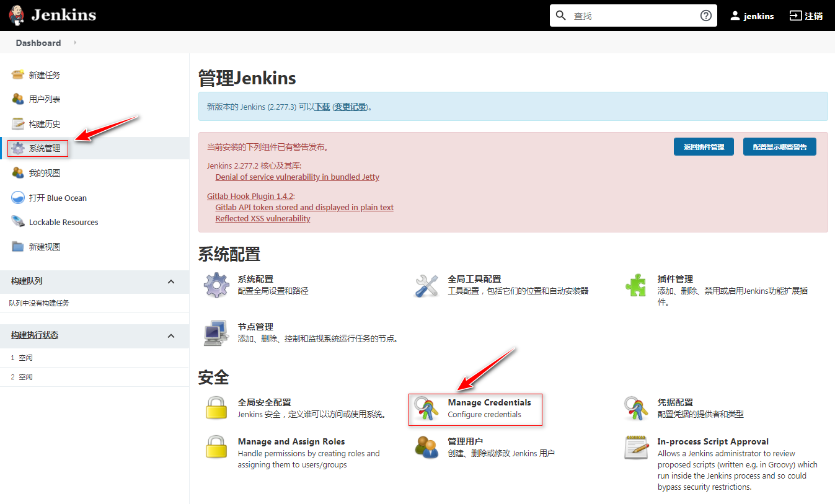Open the jenkins user account menu
This screenshot has height=504, width=835.
pyautogui.click(x=752, y=15)
